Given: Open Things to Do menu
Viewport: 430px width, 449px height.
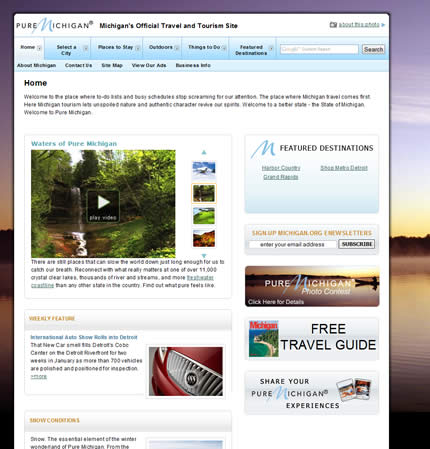Looking at the screenshot, I should coord(204,47).
